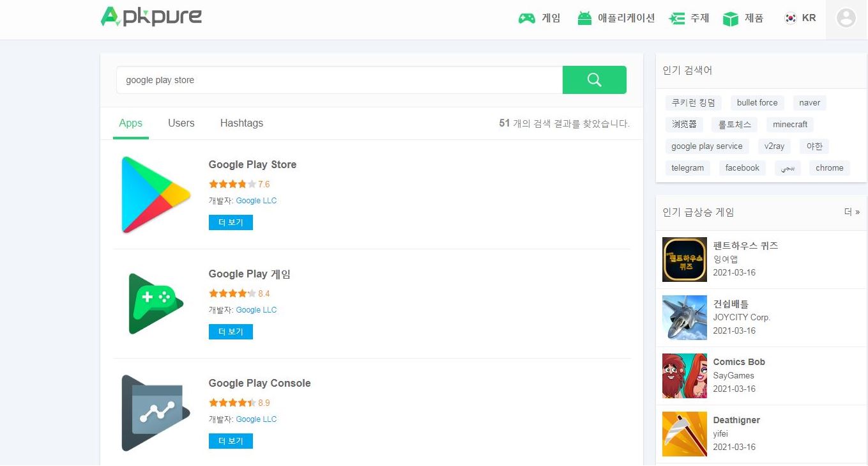This screenshot has width=868, height=466.
Task: Select the bullet force search tag
Action: pyautogui.click(x=758, y=102)
